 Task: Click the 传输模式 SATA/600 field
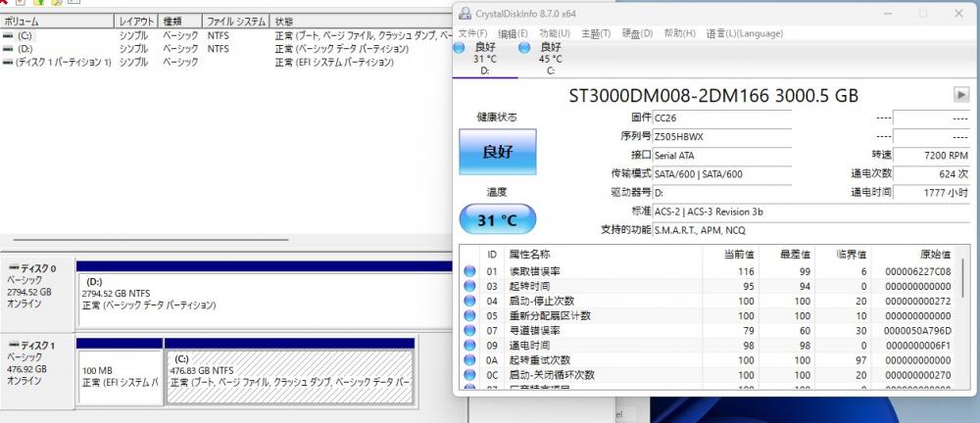(722, 174)
